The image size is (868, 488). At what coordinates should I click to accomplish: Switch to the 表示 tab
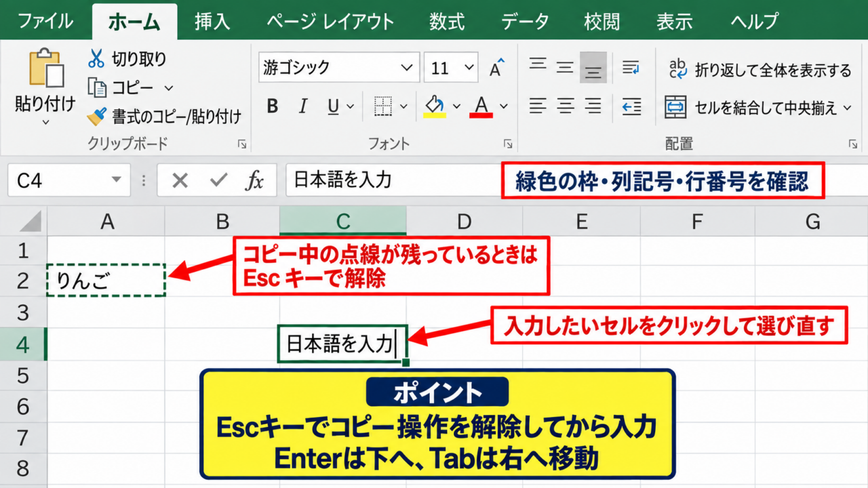(x=674, y=21)
